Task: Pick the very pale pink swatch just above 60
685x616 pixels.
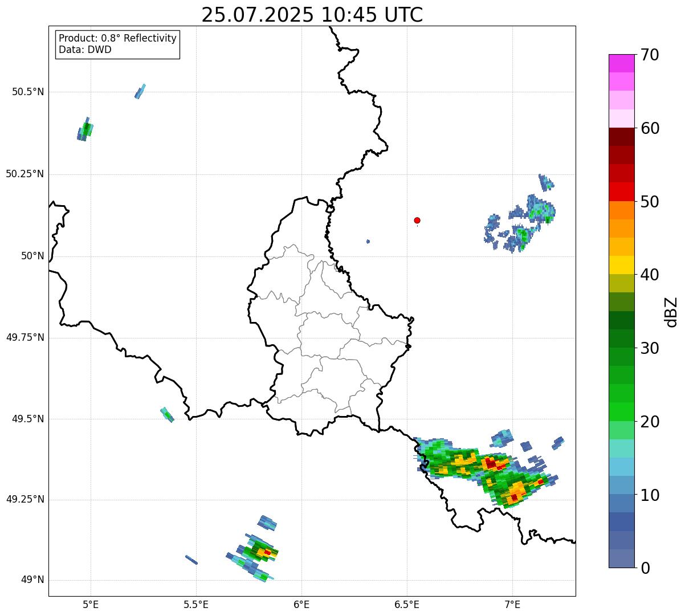Action: pos(621,119)
